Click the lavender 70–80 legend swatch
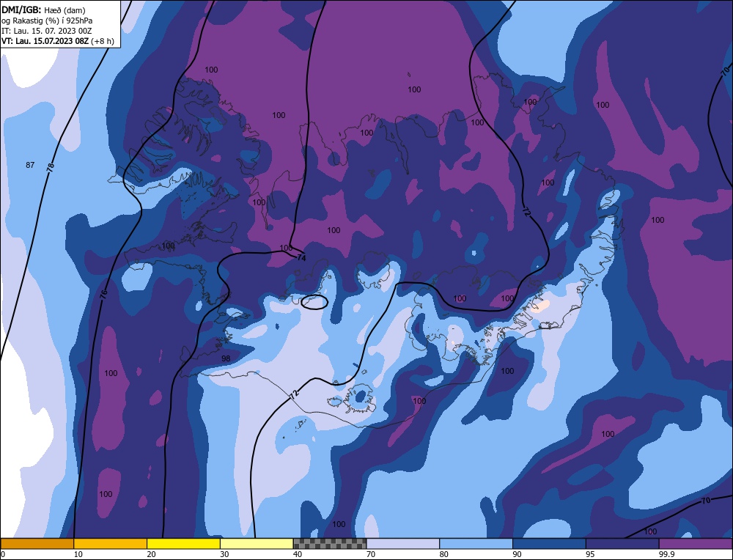This screenshot has height=560, width=733. [403, 543]
